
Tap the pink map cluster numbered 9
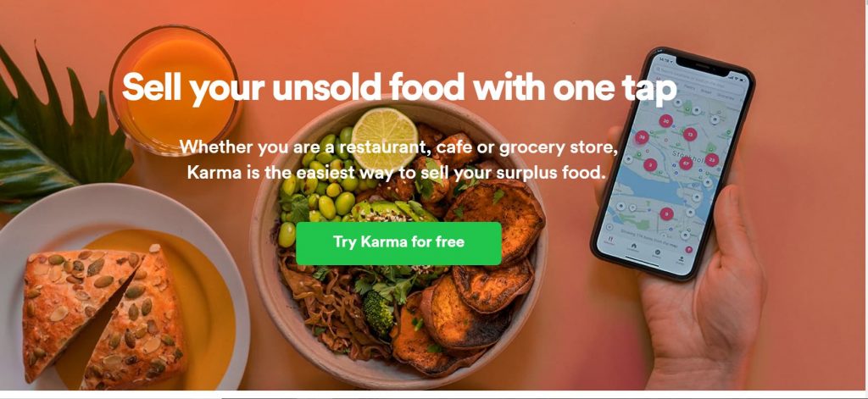[666, 213]
